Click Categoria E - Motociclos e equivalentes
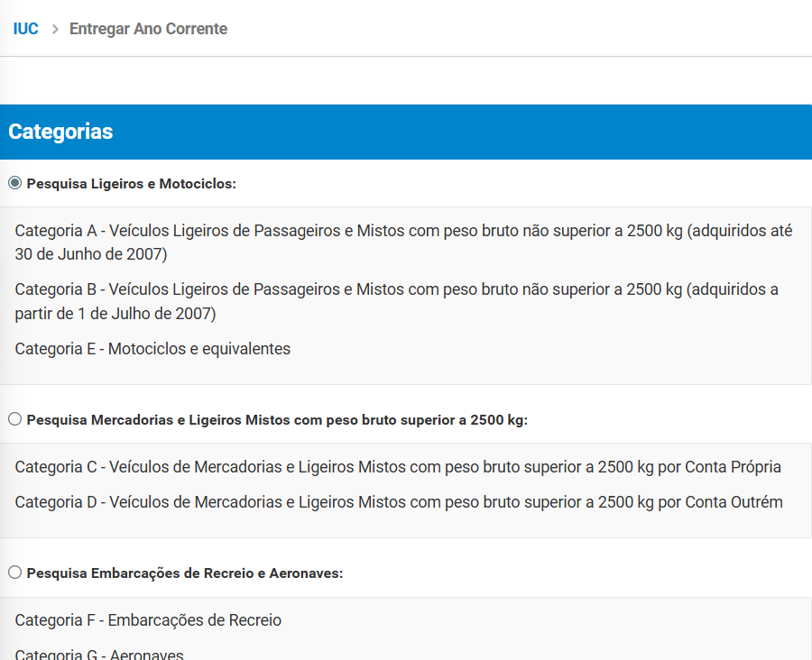This screenshot has width=812, height=660. [x=152, y=349]
